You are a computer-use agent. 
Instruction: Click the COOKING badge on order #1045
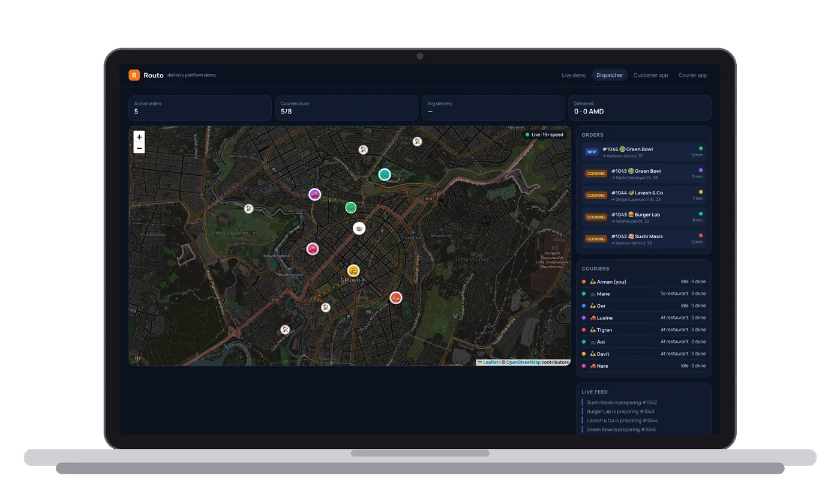click(x=596, y=173)
